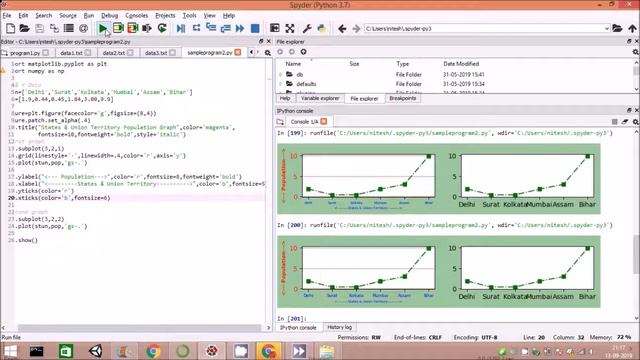Open Windows Start menu
640x360 pixels.
click(10, 351)
